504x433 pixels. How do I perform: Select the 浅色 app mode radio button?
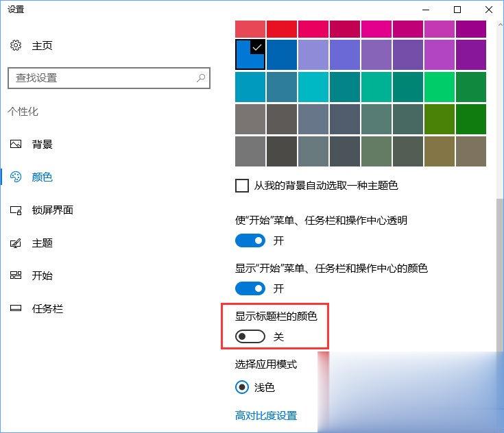(241, 387)
